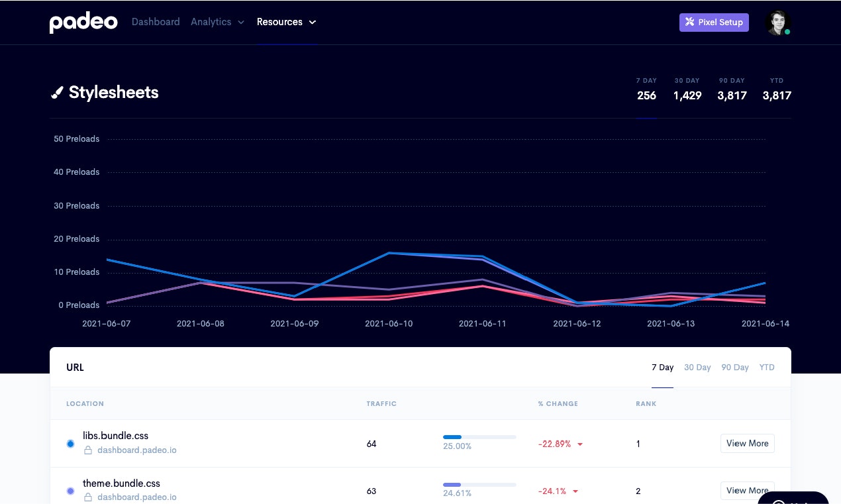Open the dashboard.padeo.io link under libs.bundle.css
This screenshot has width=841, height=504.
click(137, 450)
